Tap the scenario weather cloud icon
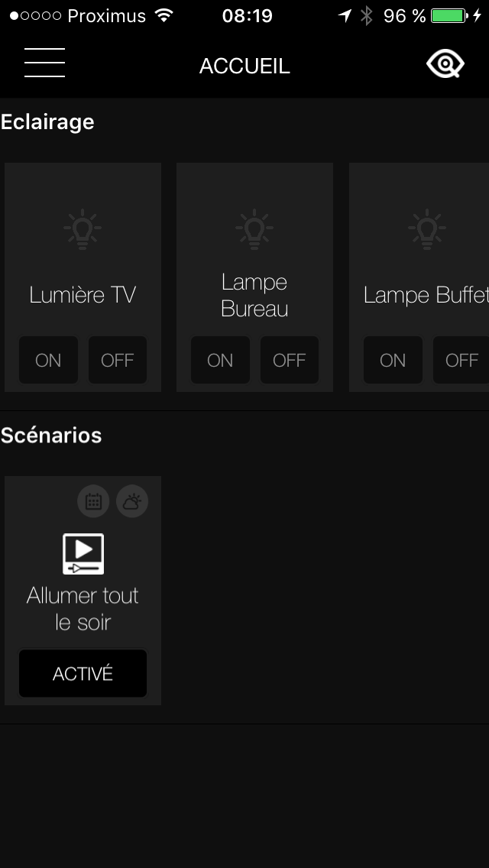Screen dimensions: 489x868 132,501
